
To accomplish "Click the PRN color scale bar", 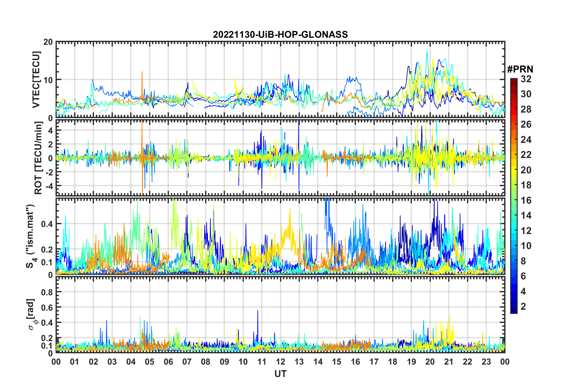I will (x=514, y=196).
